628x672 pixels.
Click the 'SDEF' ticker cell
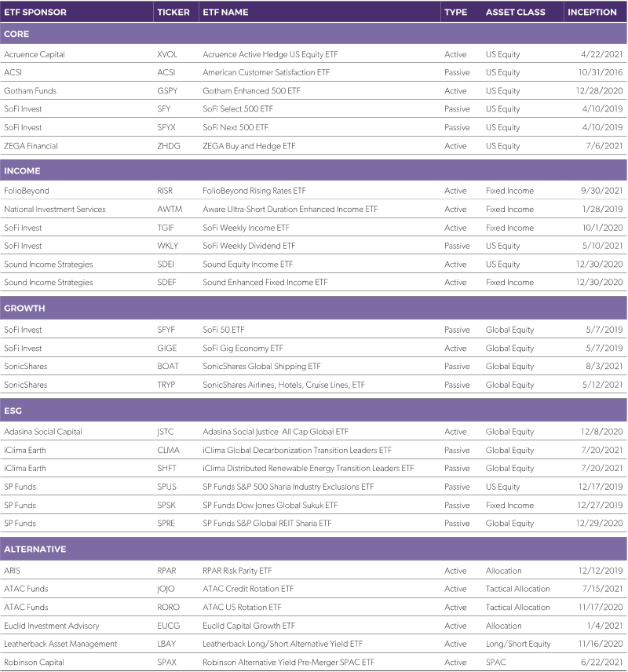[166, 282]
